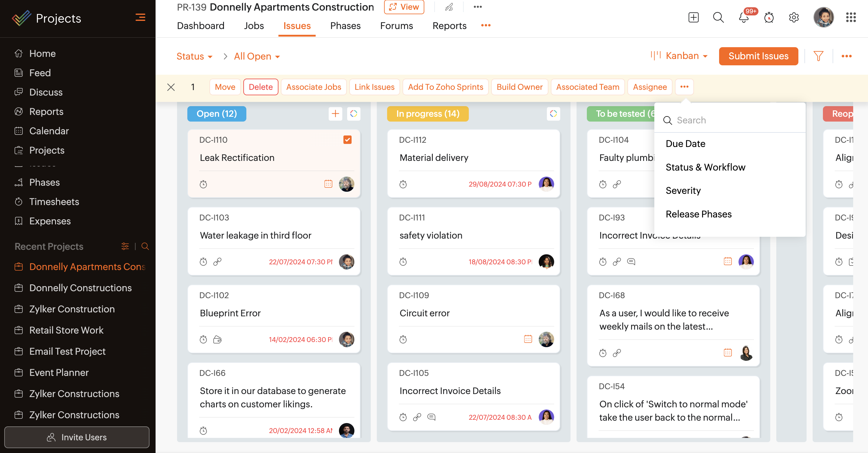Clear selection with the X in bulk bar
The height and width of the screenshot is (453, 868).
coord(171,87)
